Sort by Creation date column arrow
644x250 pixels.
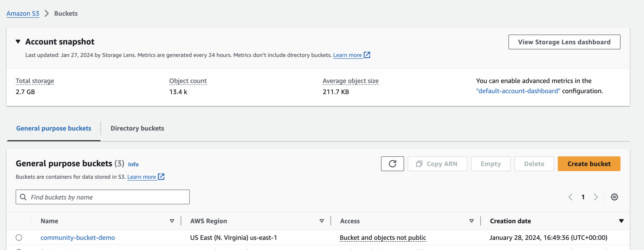click(x=621, y=221)
